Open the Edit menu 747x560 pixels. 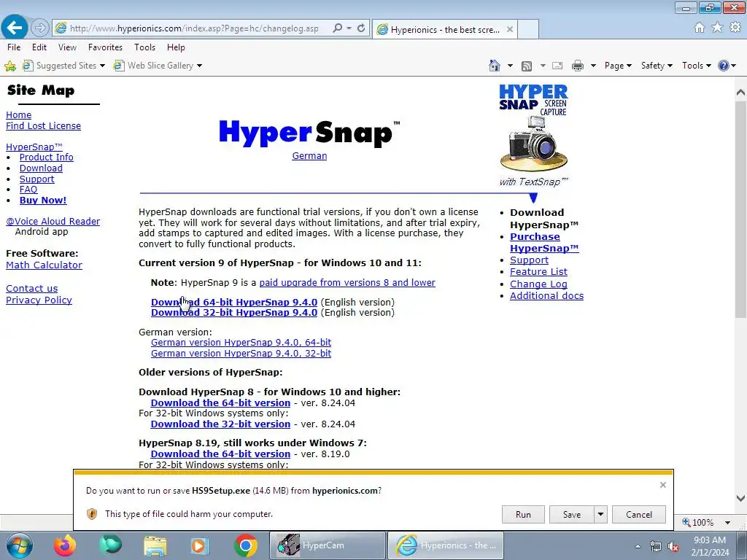[x=39, y=47]
